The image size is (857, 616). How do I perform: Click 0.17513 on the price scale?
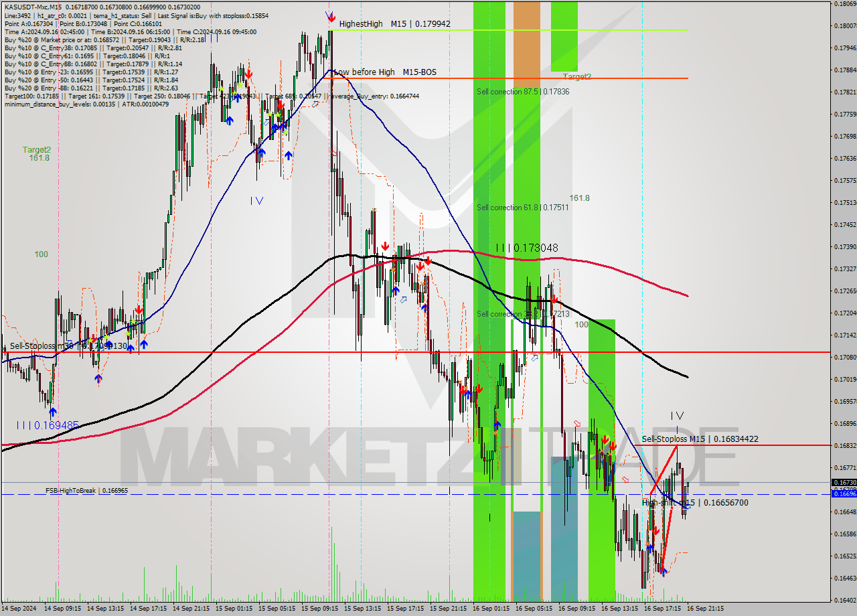tap(845, 202)
